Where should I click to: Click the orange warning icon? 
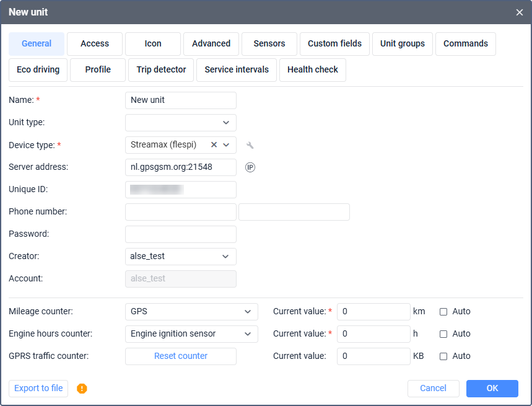(82, 389)
